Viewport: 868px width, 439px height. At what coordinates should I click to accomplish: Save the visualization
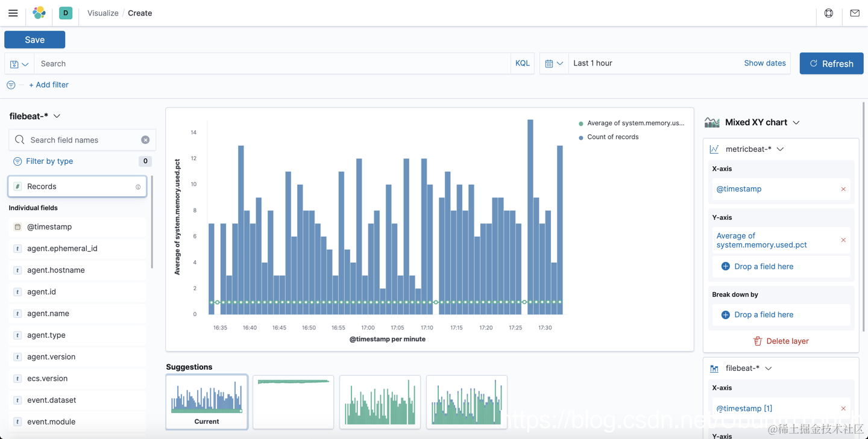34,40
